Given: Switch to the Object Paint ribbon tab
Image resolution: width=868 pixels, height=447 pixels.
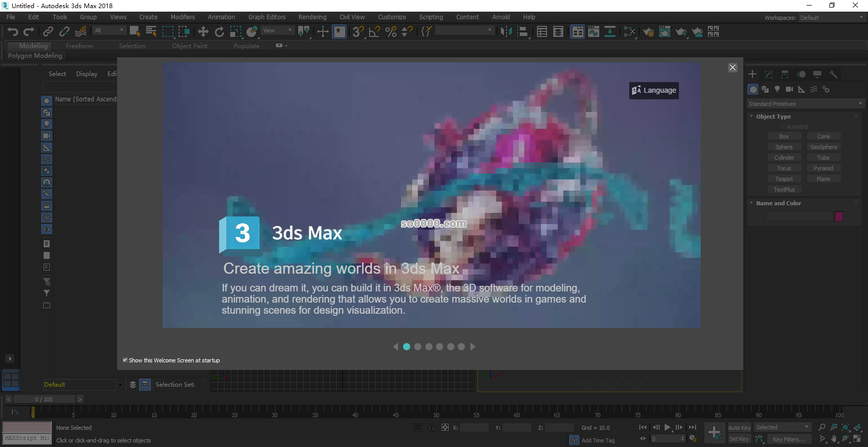Looking at the screenshot, I should pos(190,46).
